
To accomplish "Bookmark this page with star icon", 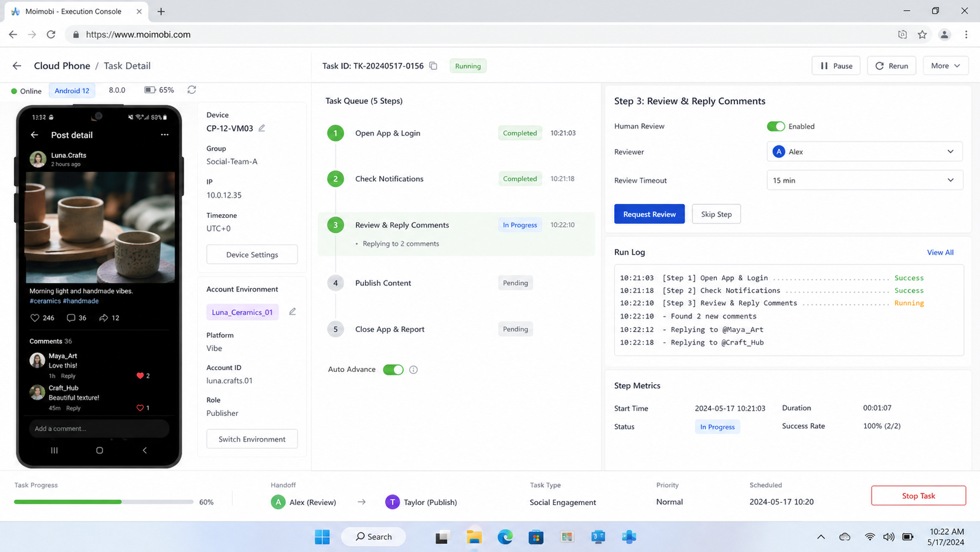I will point(922,35).
